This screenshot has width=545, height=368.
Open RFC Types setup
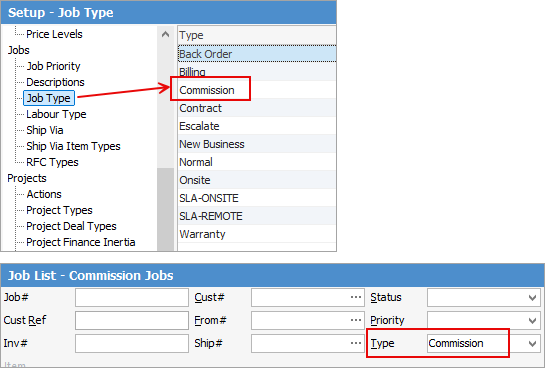click(x=52, y=162)
